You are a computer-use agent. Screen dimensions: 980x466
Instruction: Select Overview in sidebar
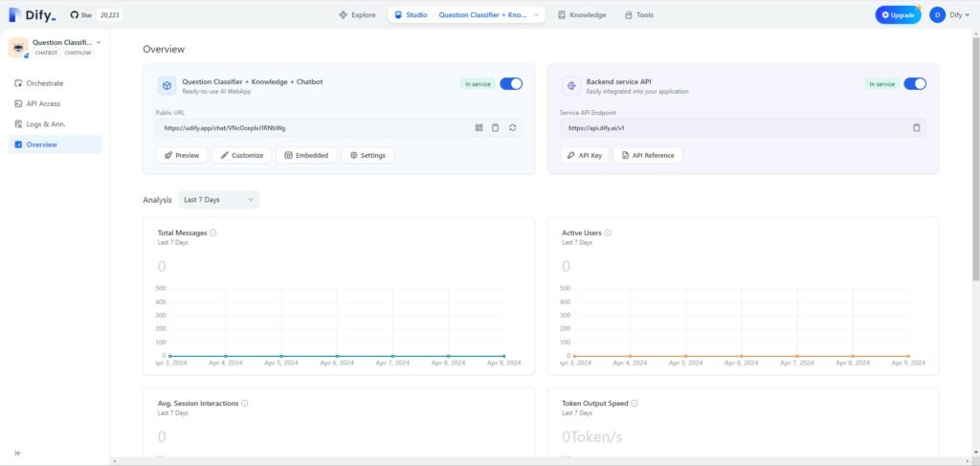55,144
